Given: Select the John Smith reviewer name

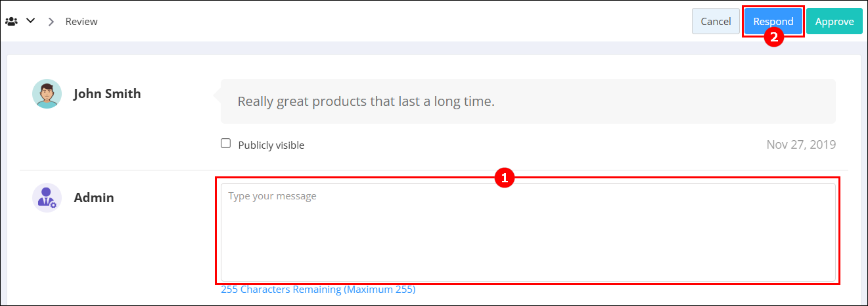Looking at the screenshot, I should pyautogui.click(x=107, y=93).
